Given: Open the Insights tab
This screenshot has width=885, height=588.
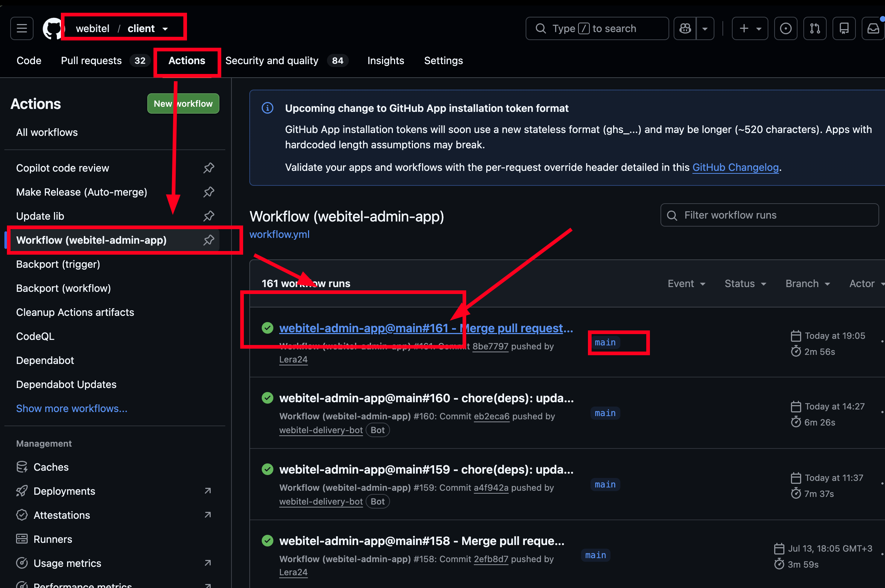Looking at the screenshot, I should click(386, 61).
